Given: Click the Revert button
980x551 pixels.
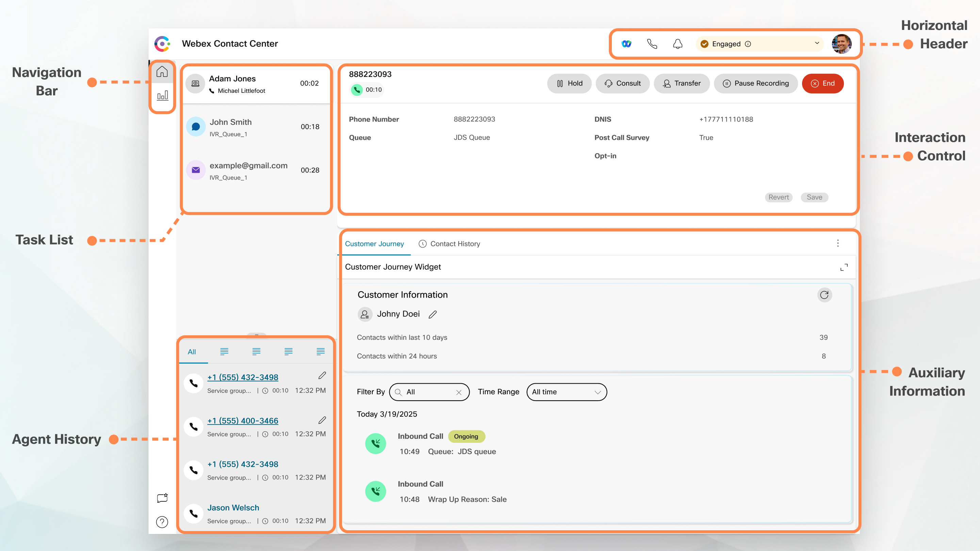Looking at the screenshot, I should tap(778, 197).
